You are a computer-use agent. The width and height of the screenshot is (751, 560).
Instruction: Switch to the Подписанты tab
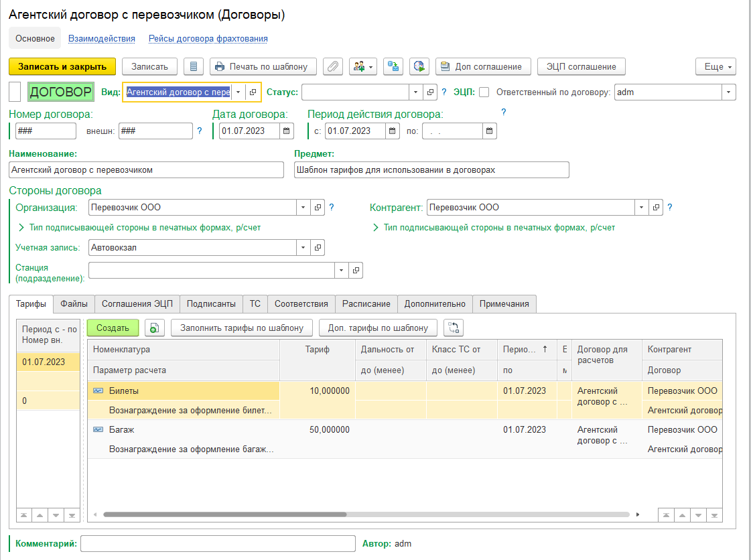pyautogui.click(x=211, y=303)
